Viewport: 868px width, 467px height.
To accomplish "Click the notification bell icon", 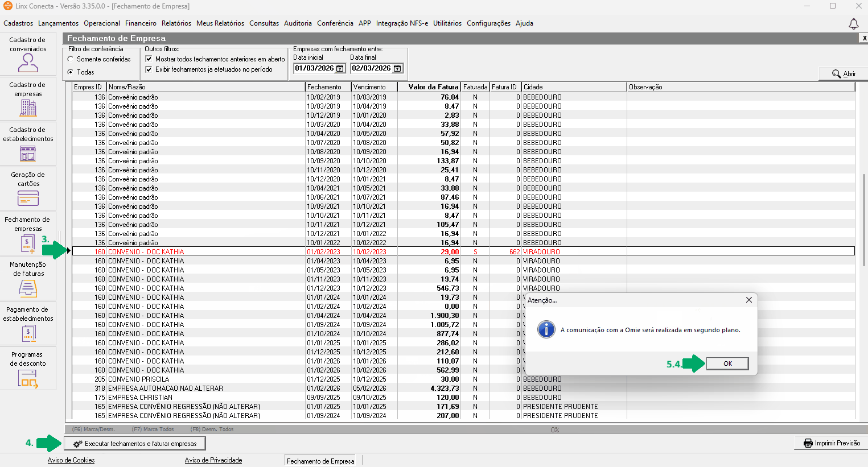I will [853, 24].
